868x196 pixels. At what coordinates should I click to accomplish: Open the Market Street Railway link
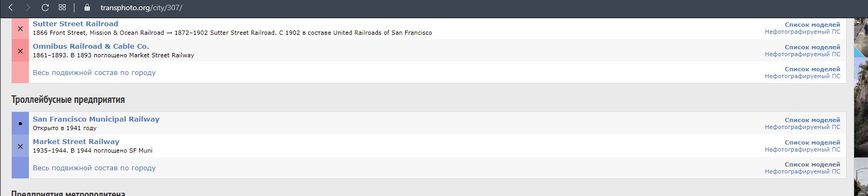(76, 142)
